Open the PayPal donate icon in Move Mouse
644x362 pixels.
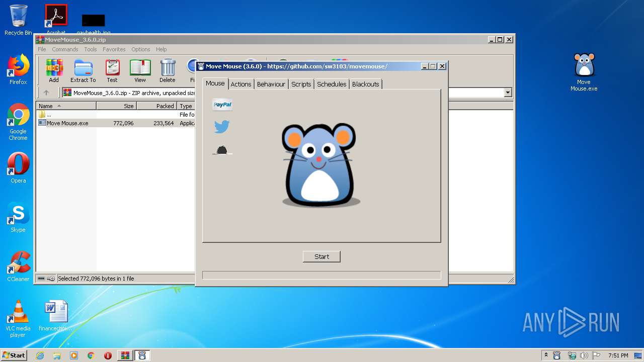coord(222,105)
